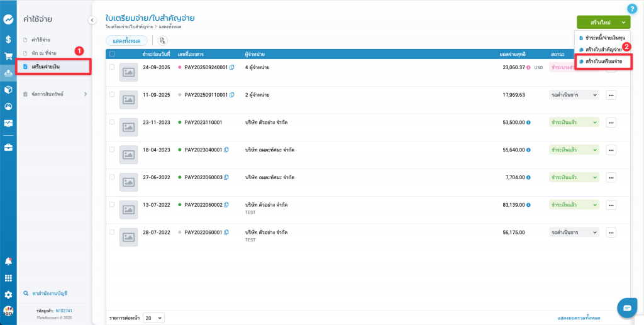Click the green สร้างใหม่ button
This screenshot has height=325, width=644.
point(602,22)
